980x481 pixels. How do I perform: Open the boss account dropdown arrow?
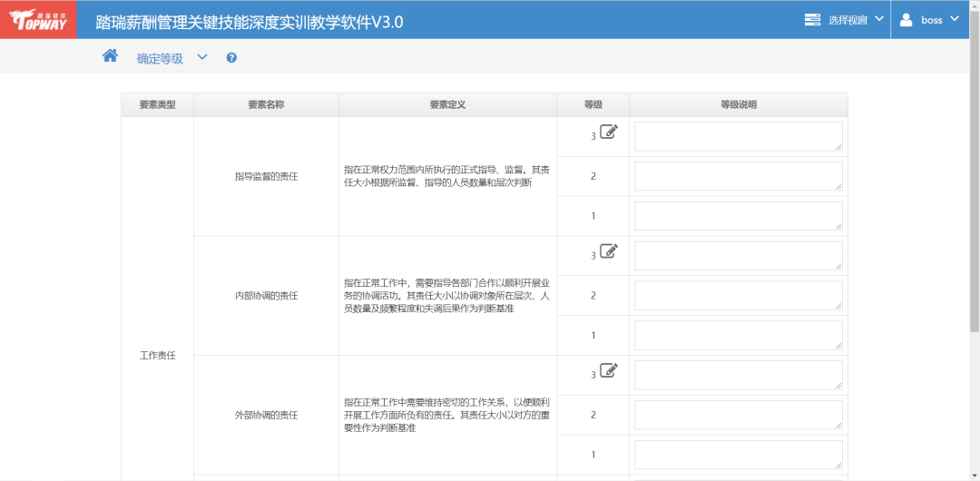(955, 19)
